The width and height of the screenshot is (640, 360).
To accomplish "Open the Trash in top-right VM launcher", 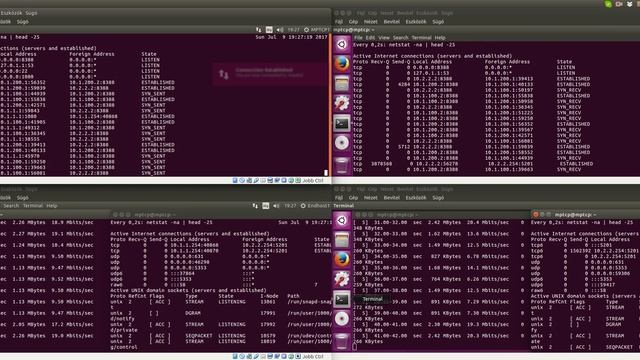I will click(x=342, y=165).
